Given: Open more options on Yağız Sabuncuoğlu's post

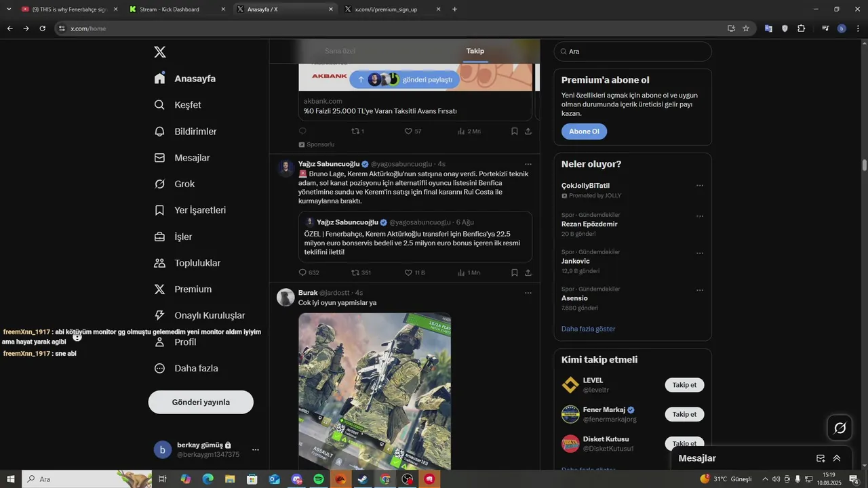Looking at the screenshot, I should 528,164.
